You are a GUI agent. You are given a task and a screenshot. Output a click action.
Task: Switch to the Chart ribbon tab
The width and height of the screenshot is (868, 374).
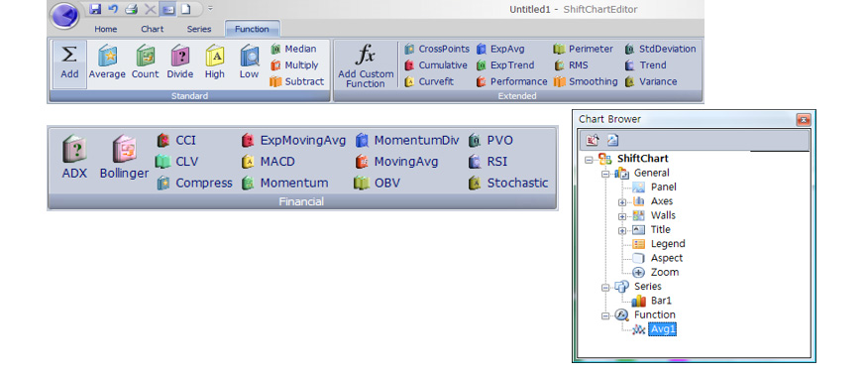(x=153, y=30)
